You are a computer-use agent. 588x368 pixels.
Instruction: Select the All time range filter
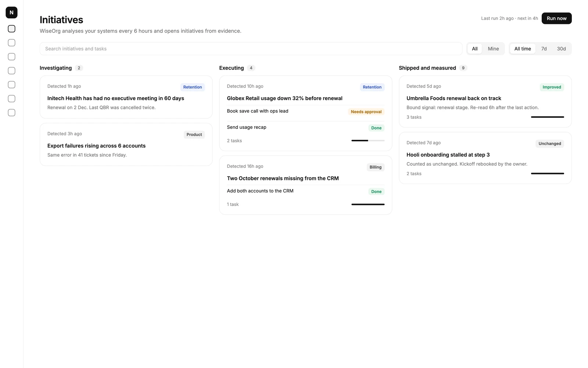pyautogui.click(x=523, y=49)
